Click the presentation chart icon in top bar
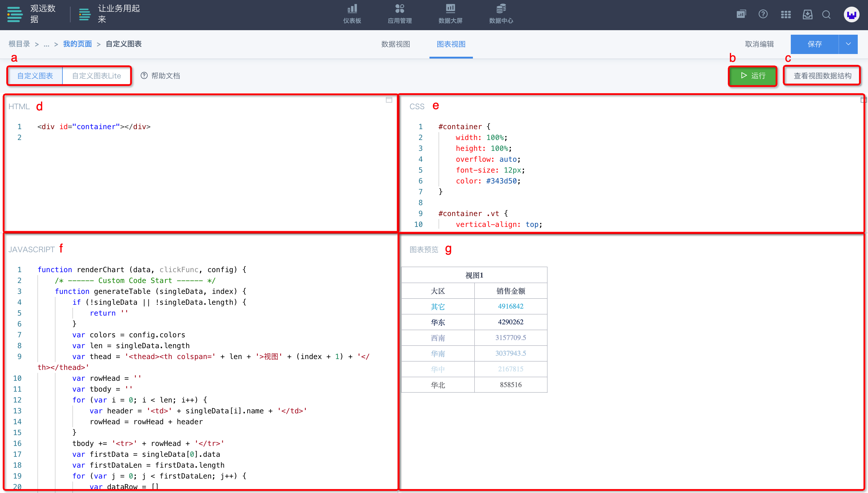Screen dimensions: 868x493 point(741,14)
